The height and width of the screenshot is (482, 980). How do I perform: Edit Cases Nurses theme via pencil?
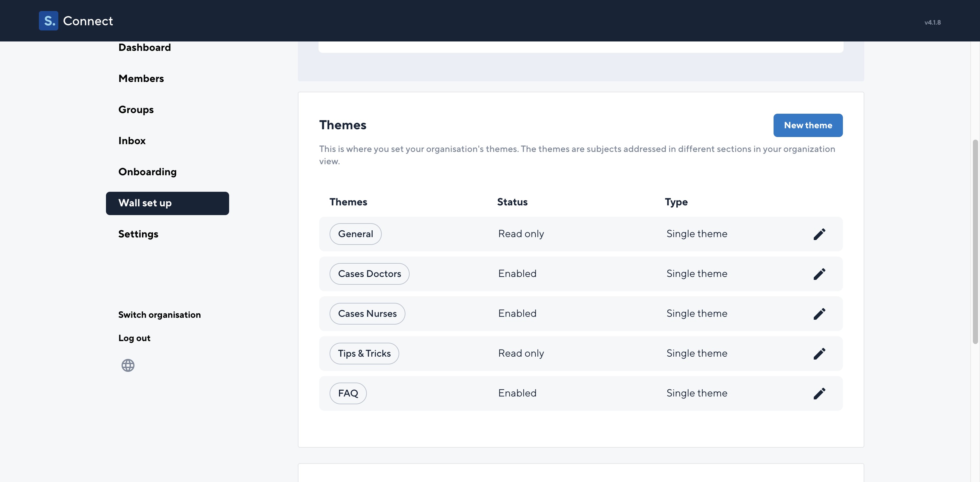[x=819, y=314]
